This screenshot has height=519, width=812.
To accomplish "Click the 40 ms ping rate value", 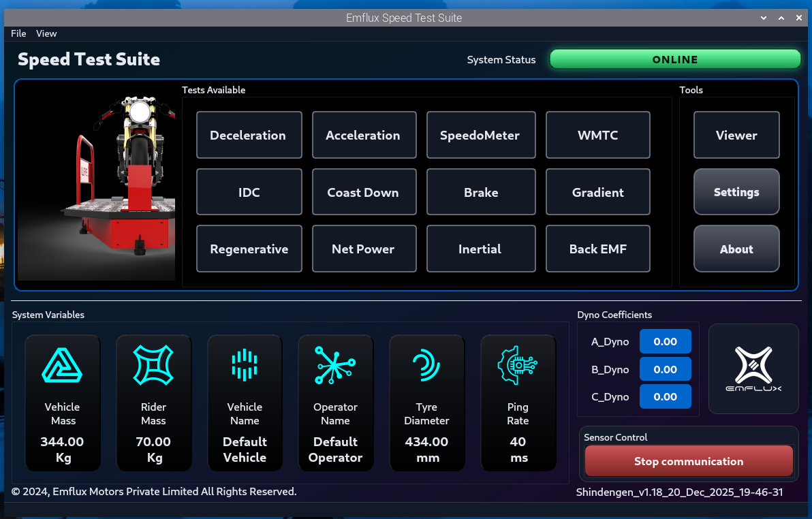I will pyautogui.click(x=518, y=450).
